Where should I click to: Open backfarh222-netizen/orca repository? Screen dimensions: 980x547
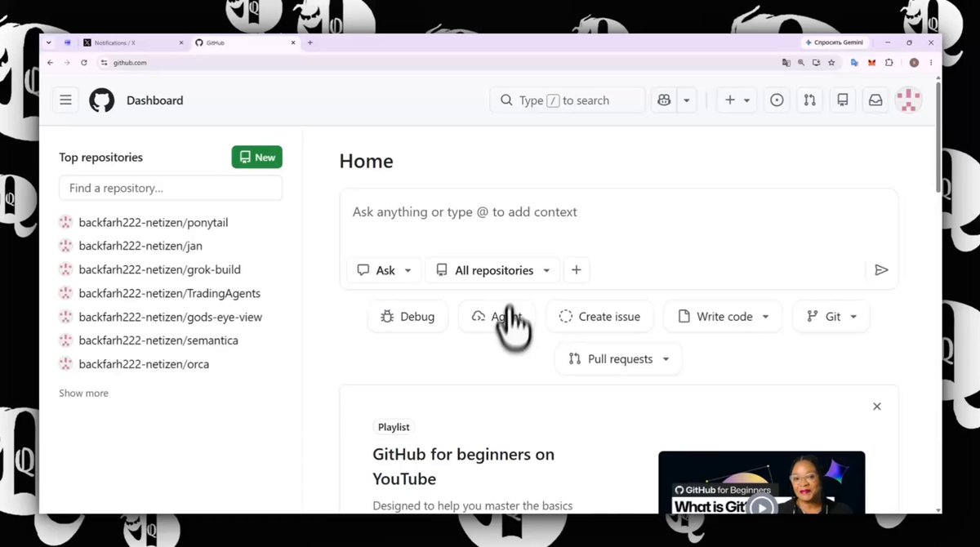[x=144, y=364]
